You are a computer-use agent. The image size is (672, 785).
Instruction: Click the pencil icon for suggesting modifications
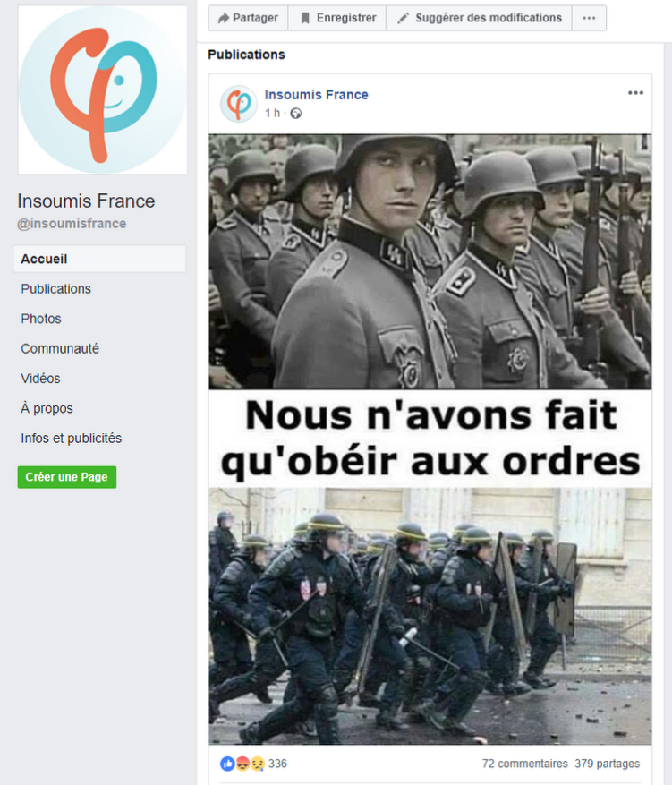(x=403, y=19)
